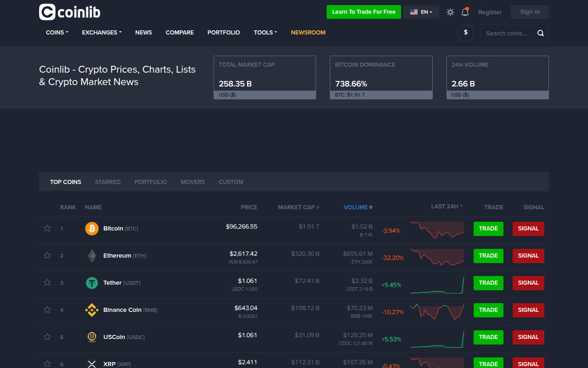Open the COINS dropdown menu
This screenshot has height=368, width=588.
point(57,33)
